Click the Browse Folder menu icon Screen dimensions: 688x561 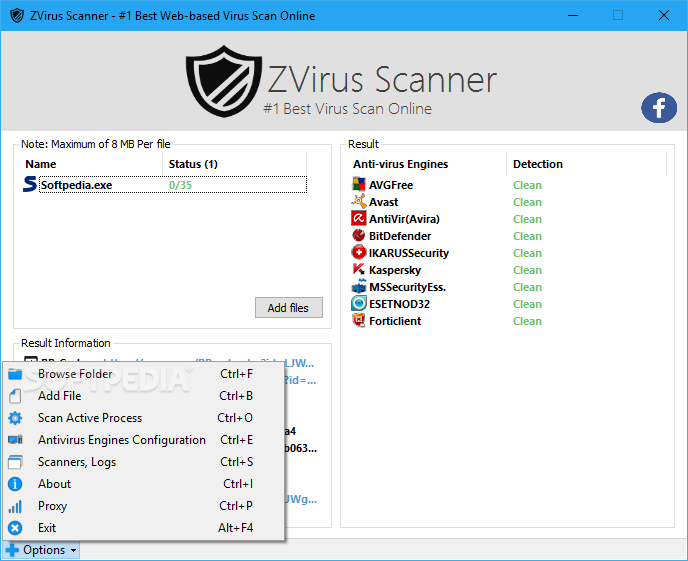15,374
